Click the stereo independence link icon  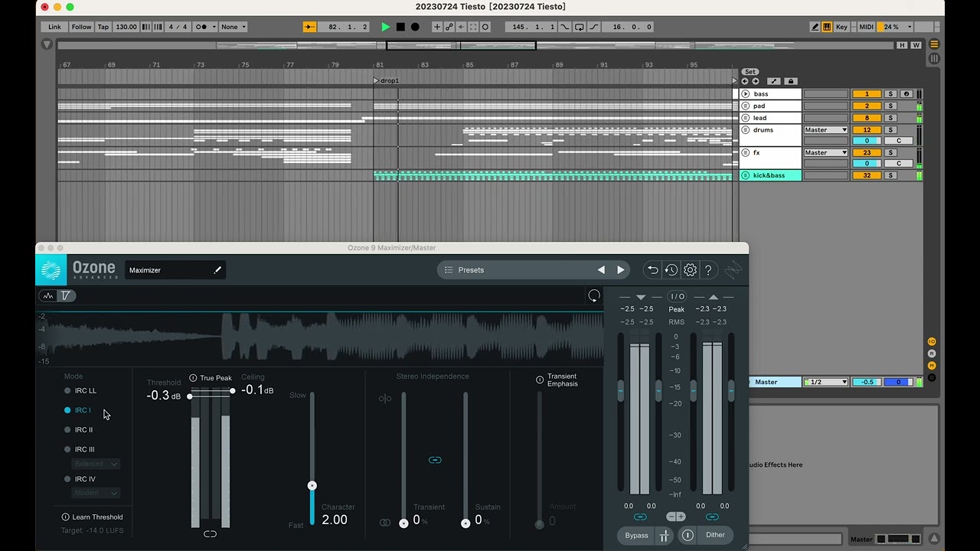click(x=435, y=460)
